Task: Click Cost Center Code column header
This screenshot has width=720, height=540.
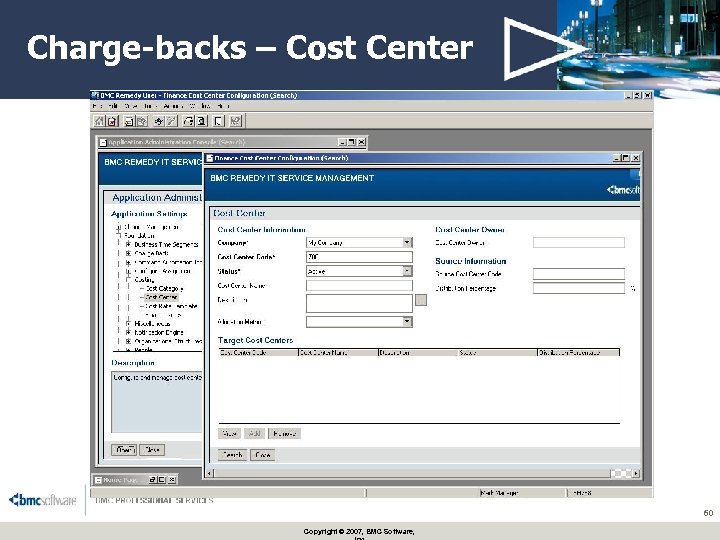Action: pos(259,353)
